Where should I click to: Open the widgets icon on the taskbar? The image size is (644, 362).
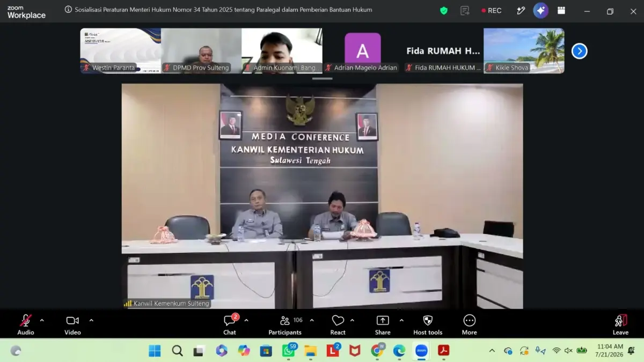coord(16,351)
